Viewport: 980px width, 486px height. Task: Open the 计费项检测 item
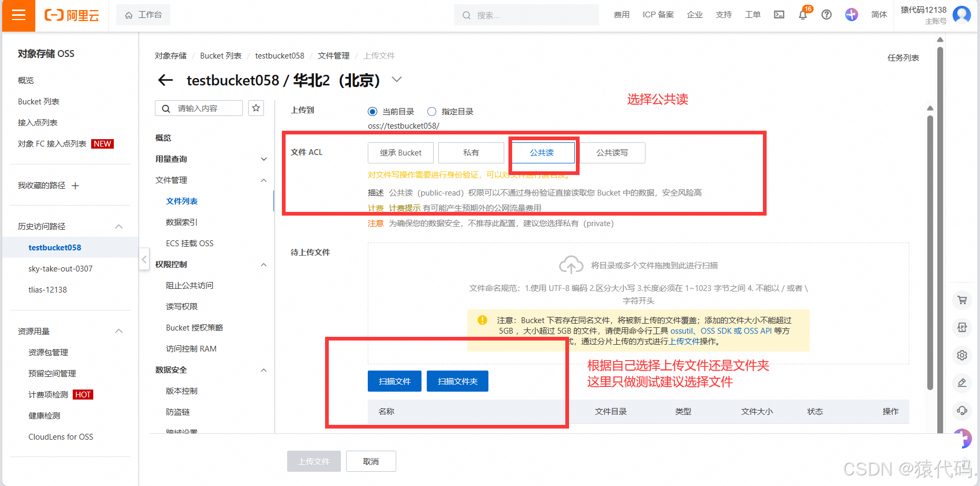(48, 394)
